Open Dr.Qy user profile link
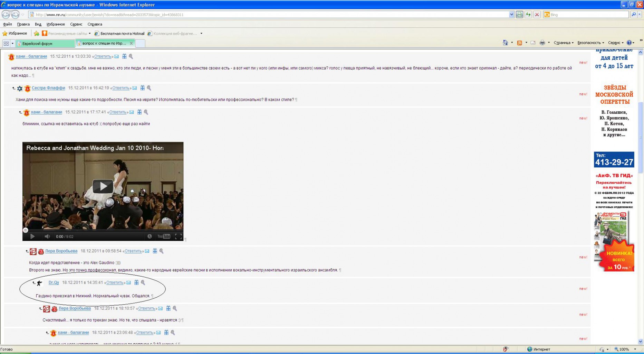 pos(54,282)
